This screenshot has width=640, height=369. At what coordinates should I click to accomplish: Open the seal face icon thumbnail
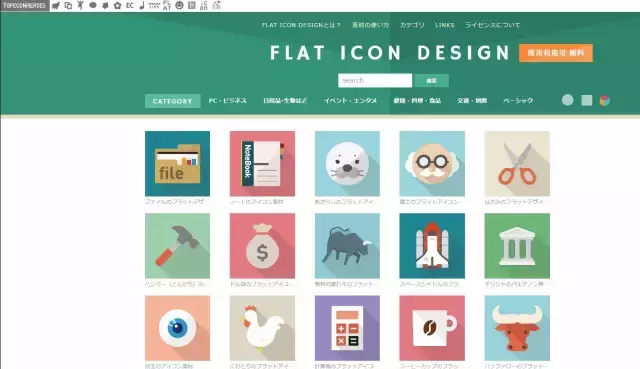point(347,164)
